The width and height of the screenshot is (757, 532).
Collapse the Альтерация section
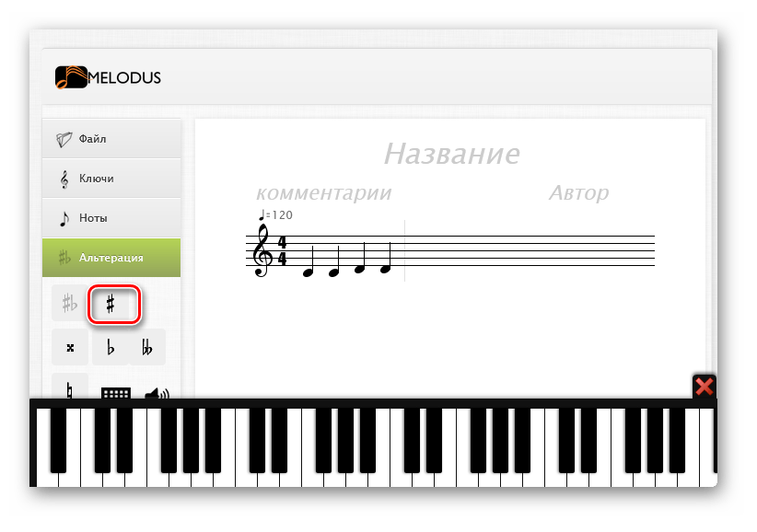tap(111, 258)
